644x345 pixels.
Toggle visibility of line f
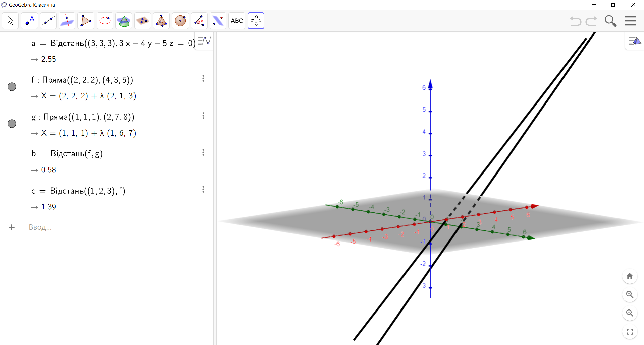pyautogui.click(x=12, y=86)
